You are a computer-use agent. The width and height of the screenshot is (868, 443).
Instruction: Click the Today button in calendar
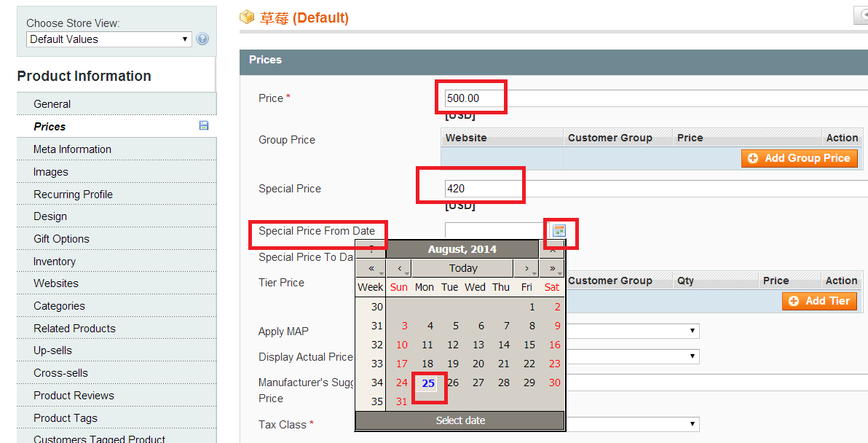463,268
